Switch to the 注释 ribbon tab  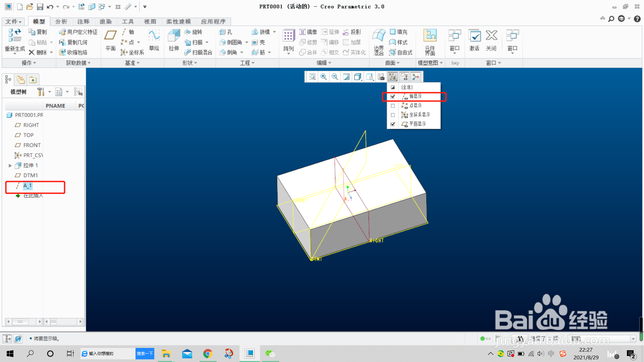click(x=83, y=21)
